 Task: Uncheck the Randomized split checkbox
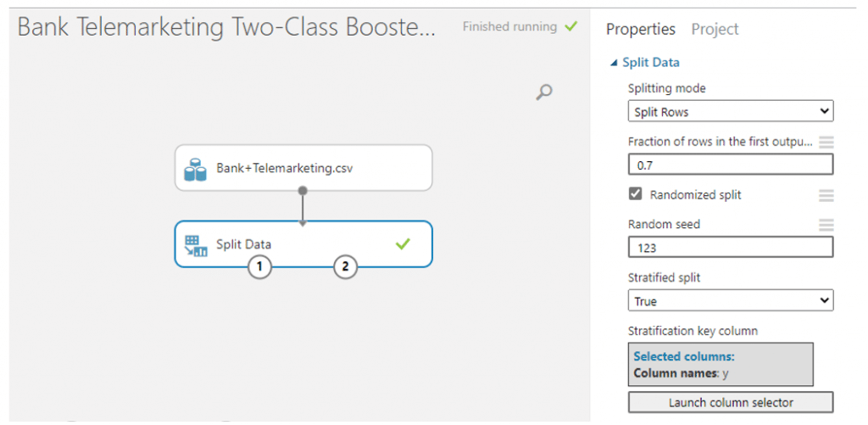[636, 194]
